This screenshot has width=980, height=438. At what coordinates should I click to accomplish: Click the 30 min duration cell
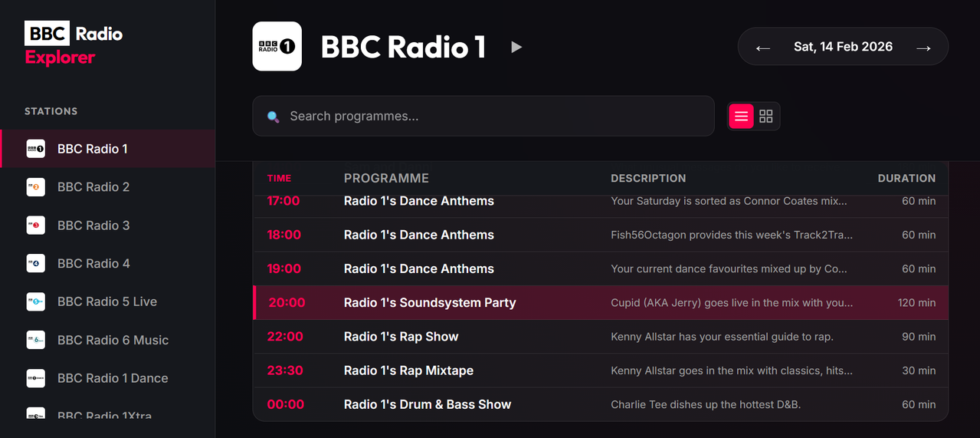point(919,370)
